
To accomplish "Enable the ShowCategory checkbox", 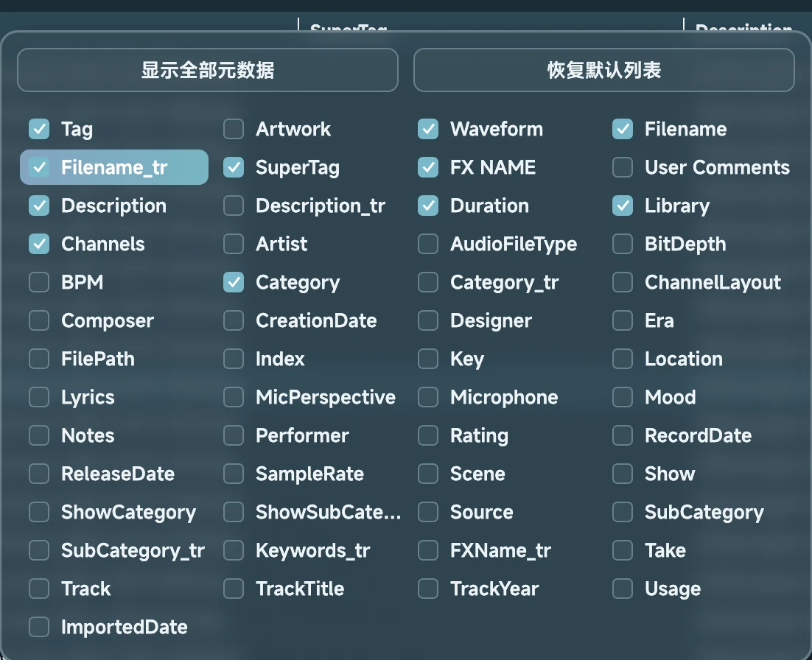I will (x=39, y=512).
